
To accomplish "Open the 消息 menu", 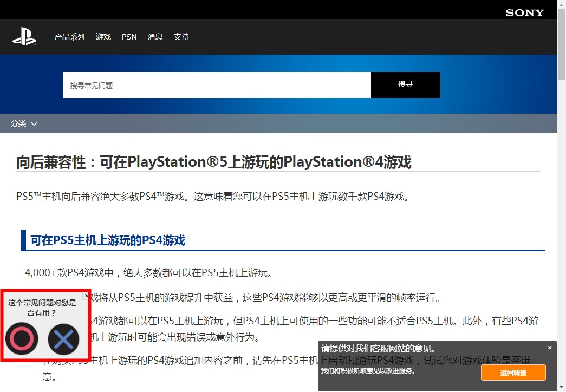I will coord(155,37).
